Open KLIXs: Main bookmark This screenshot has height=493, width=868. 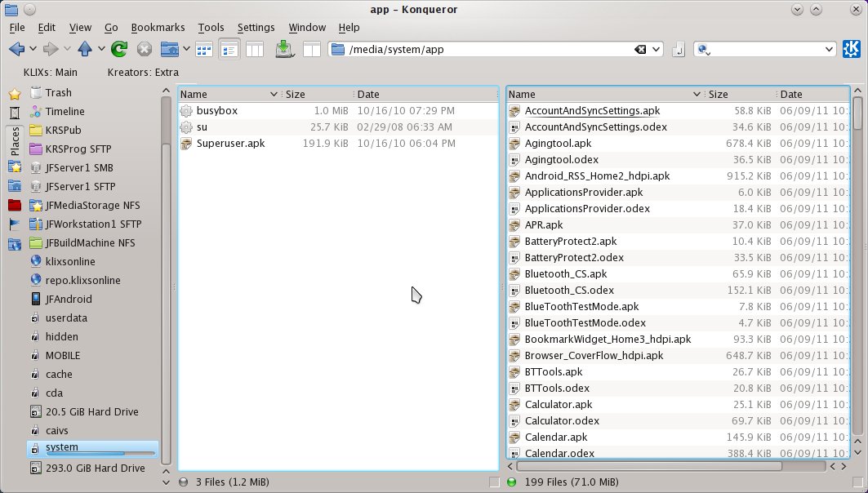(51, 73)
